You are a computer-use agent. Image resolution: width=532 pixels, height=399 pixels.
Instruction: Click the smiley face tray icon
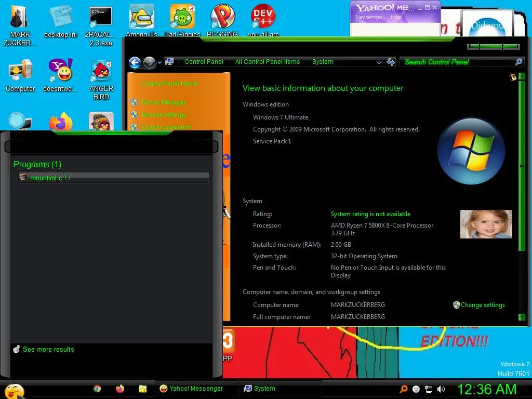416,389
